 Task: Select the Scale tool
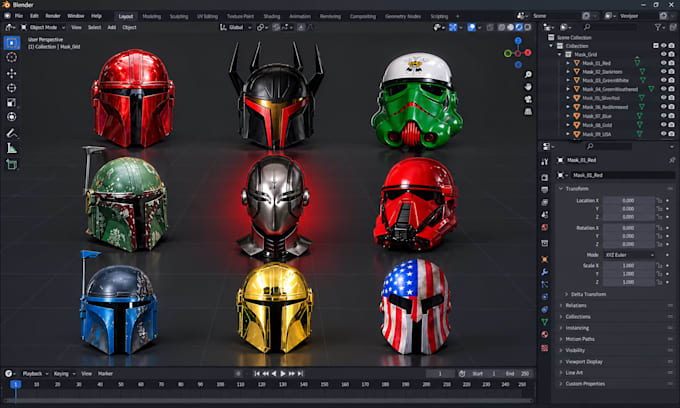(x=12, y=103)
